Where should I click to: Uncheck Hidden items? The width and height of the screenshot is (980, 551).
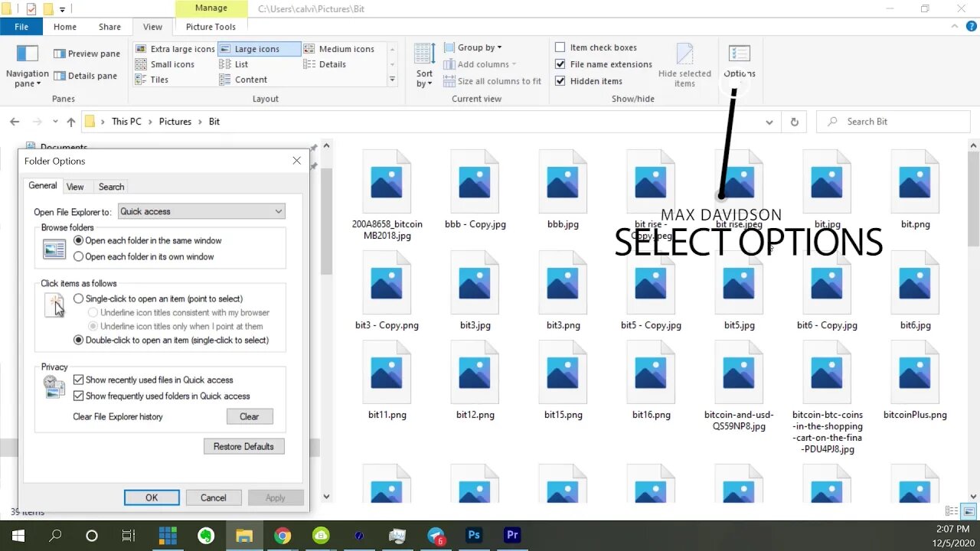pos(589,81)
